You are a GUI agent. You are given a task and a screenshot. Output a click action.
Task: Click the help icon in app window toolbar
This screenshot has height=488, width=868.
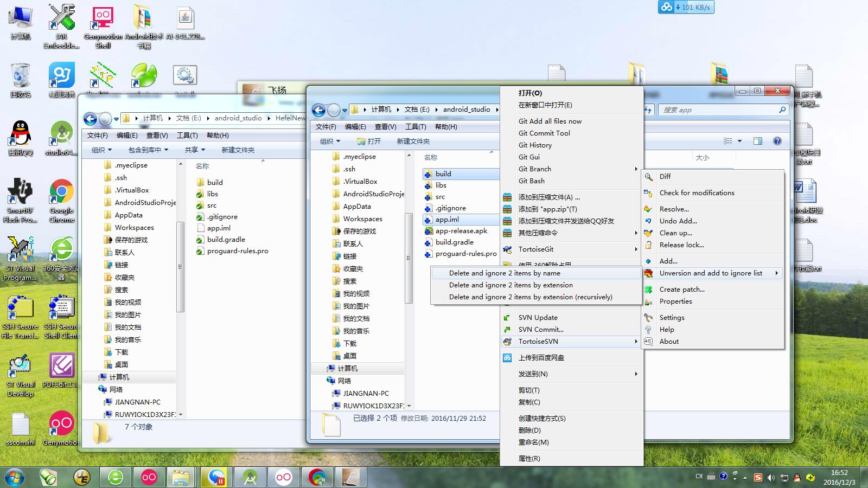click(x=777, y=141)
